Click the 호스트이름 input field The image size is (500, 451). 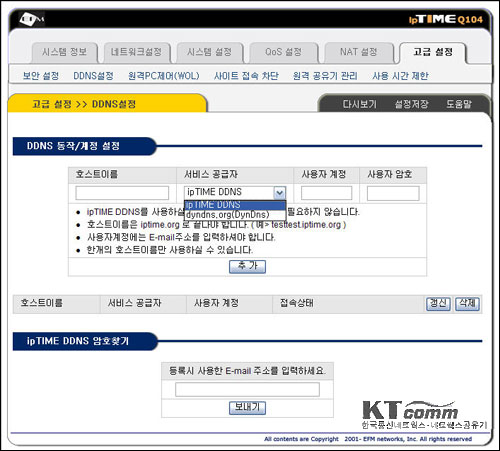(122, 193)
